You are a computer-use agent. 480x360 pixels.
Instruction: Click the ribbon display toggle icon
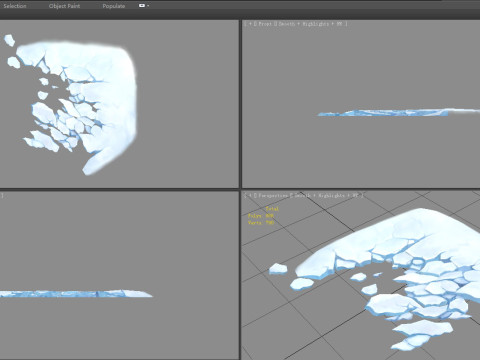pyautogui.click(x=142, y=6)
